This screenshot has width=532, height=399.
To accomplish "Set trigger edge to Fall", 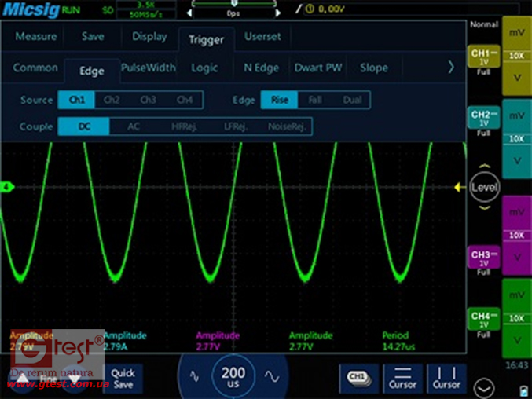I will pos(315,100).
